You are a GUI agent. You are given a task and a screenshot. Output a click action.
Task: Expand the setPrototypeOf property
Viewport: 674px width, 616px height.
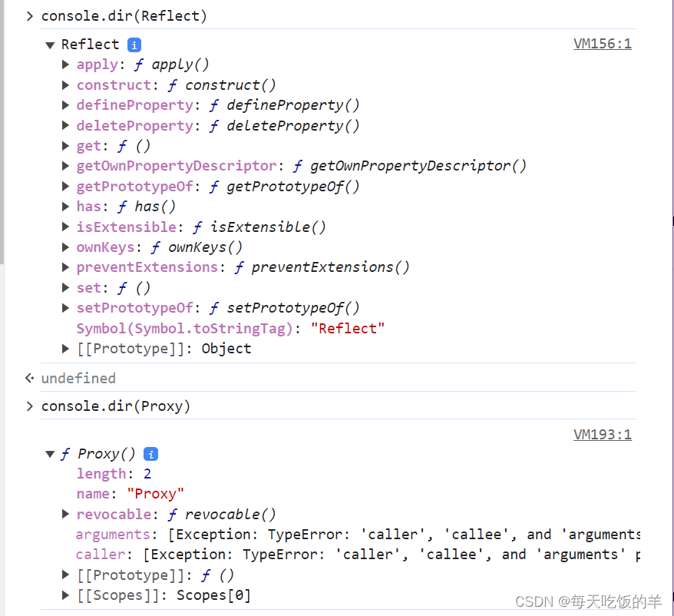click(x=65, y=307)
